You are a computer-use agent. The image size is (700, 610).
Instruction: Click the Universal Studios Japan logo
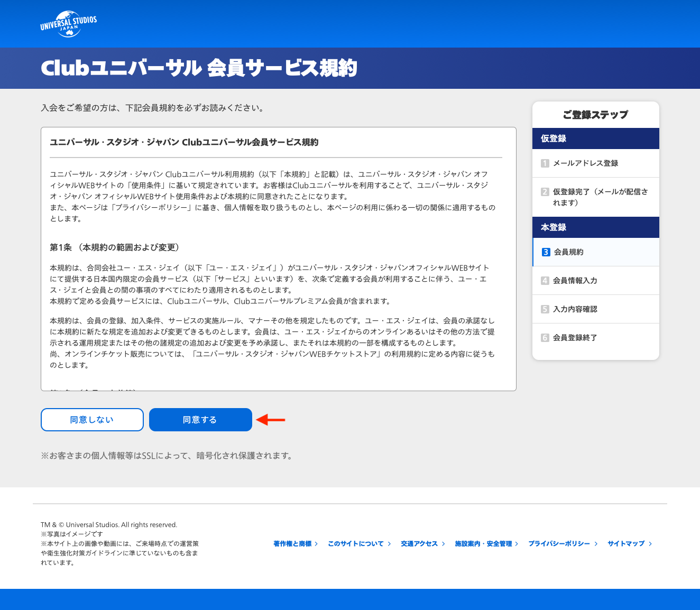pyautogui.click(x=69, y=24)
